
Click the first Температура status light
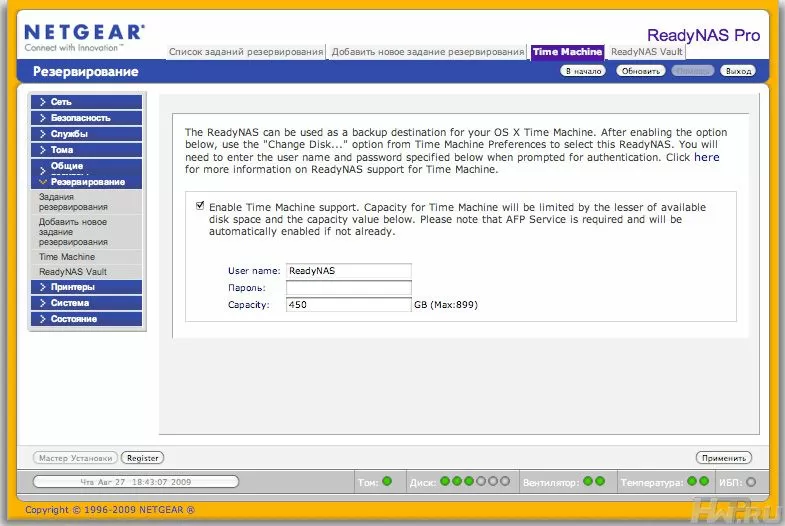point(692,481)
